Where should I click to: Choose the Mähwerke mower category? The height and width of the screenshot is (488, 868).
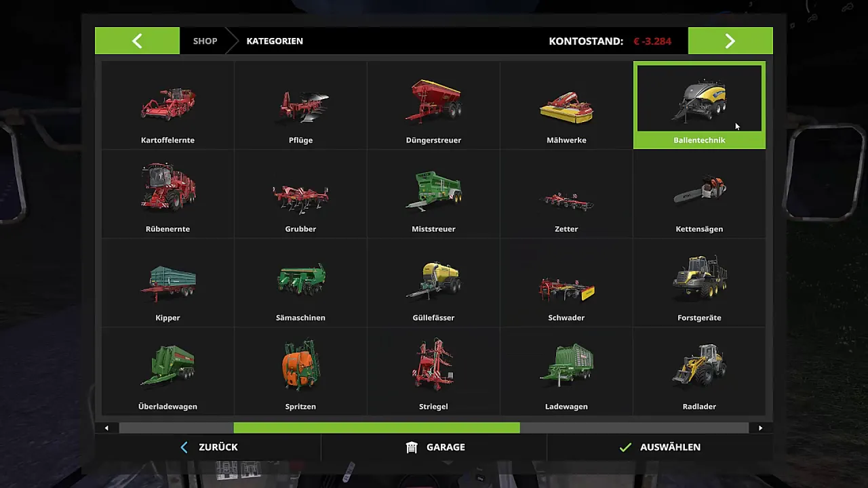[x=566, y=105]
